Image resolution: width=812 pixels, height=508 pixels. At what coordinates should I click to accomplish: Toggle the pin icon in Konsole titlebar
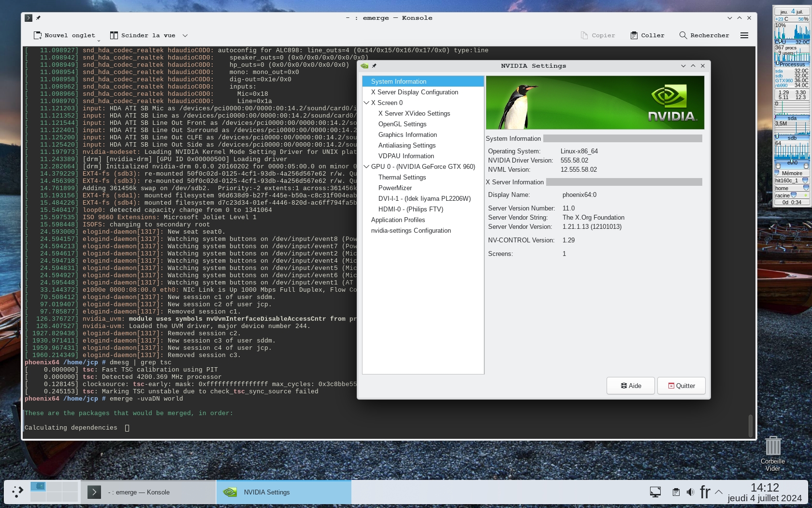coord(38,18)
